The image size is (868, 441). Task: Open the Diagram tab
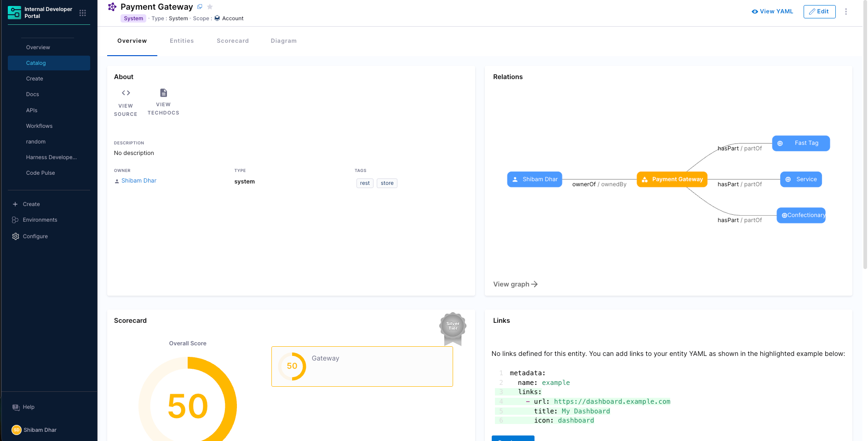(283, 41)
